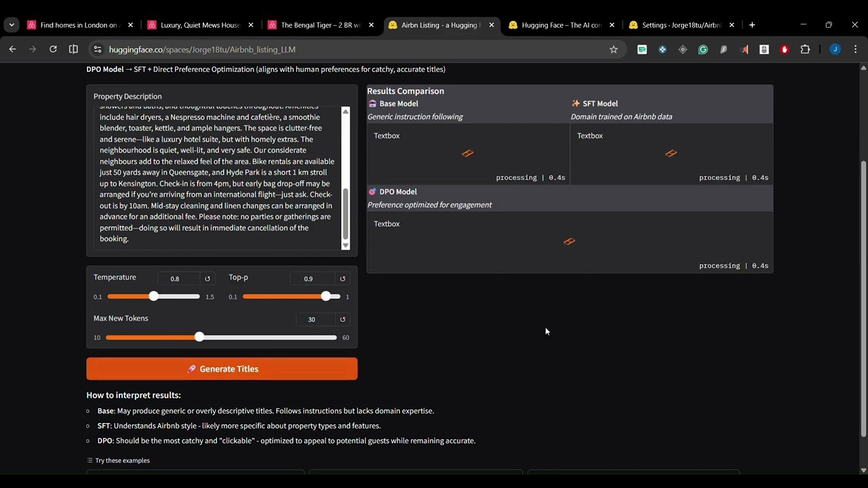Focus the Top-p number field
Image resolution: width=868 pixels, height=488 pixels.
(x=313, y=279)
